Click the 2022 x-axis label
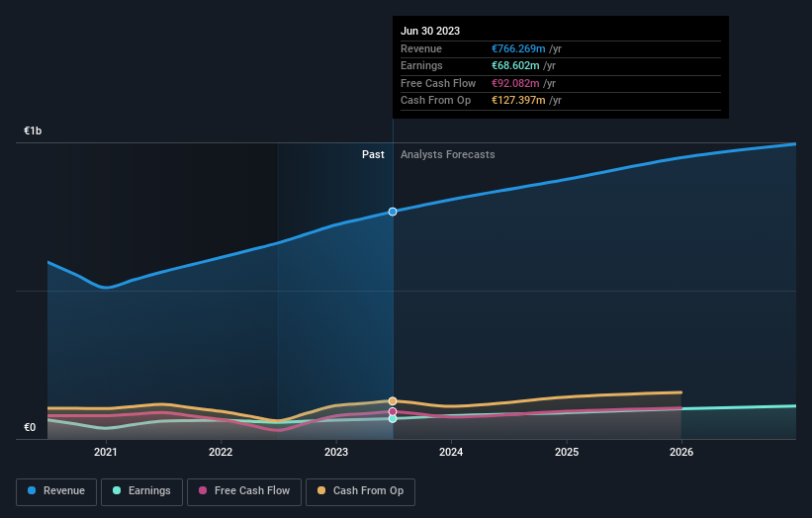 [x=221, y=452]
